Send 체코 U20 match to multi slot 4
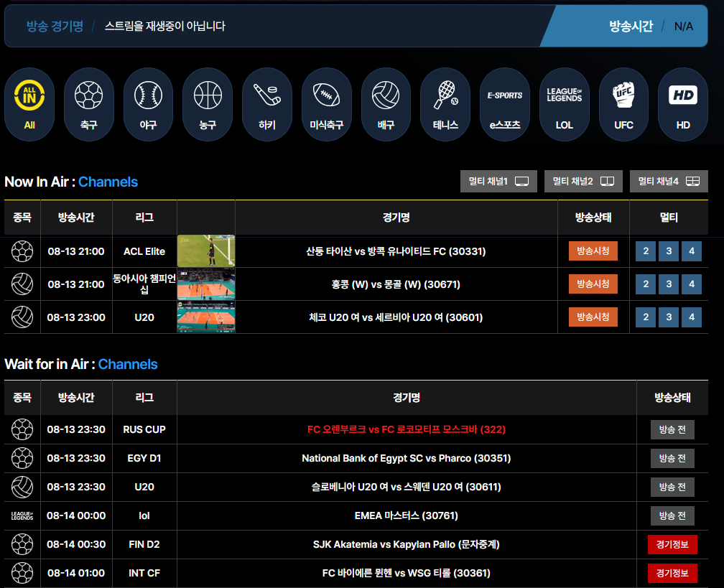The height and width of the screenshot is (588, 724). [692, 317]
